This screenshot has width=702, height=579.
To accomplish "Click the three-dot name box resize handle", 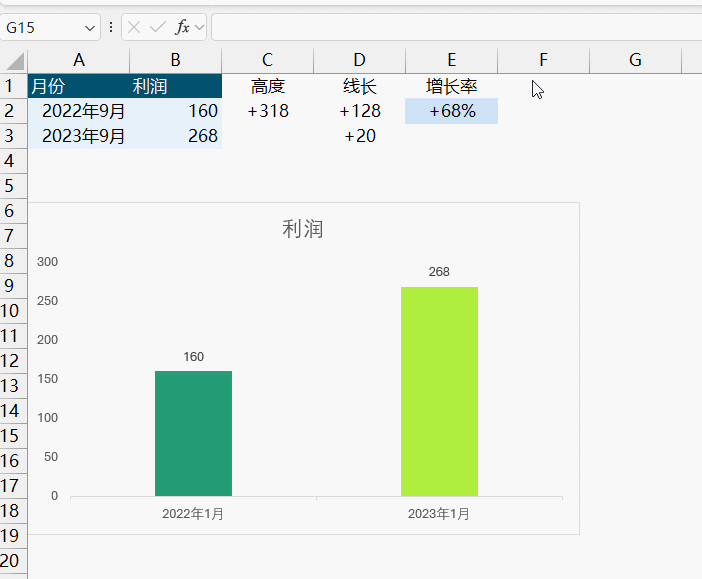I will 111,27.
